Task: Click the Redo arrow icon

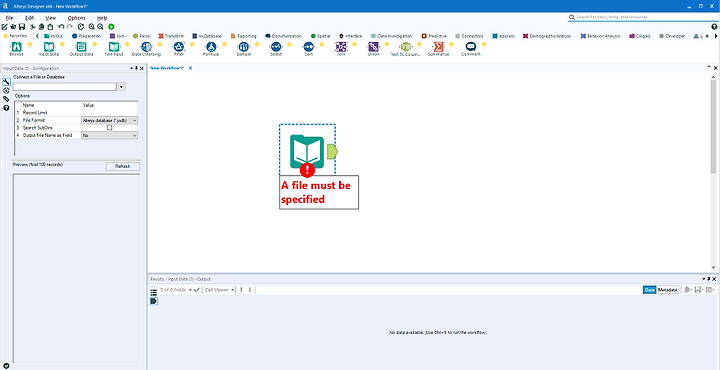Action: (69, 27)
